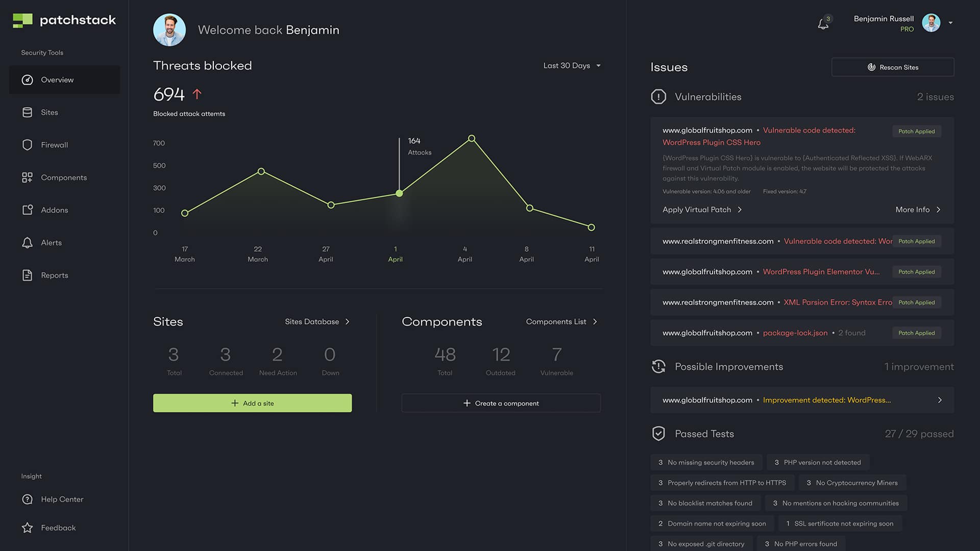Open the Sites Database link
The width and height of the screenshot is (980, 551).
(317, 322)
